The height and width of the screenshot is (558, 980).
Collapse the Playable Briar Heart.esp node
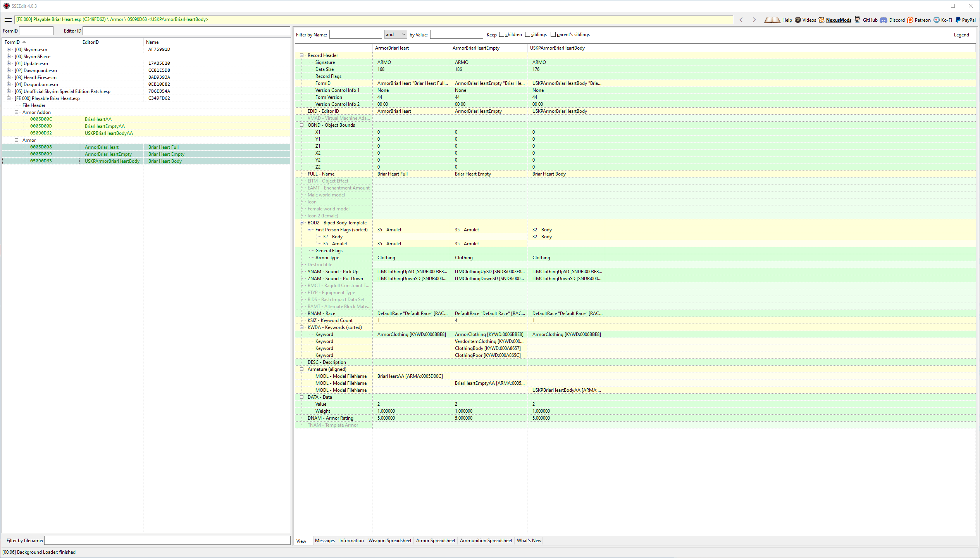point(9,98)
